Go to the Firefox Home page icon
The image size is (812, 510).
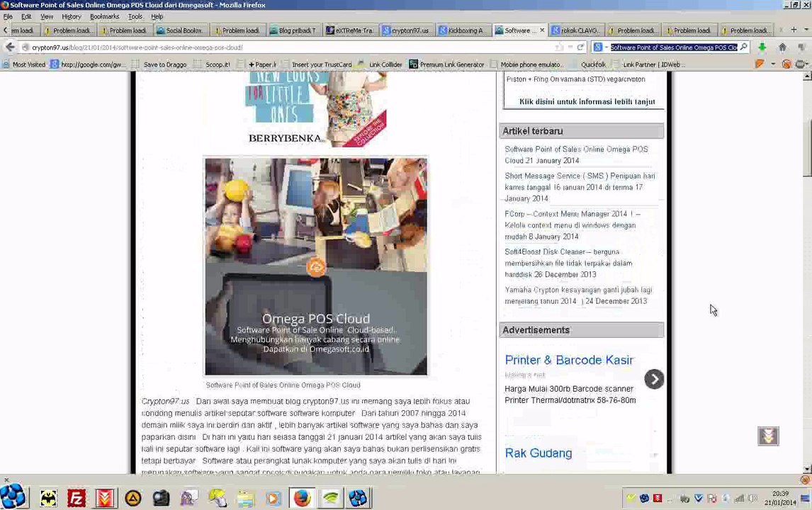pos(782,47)
